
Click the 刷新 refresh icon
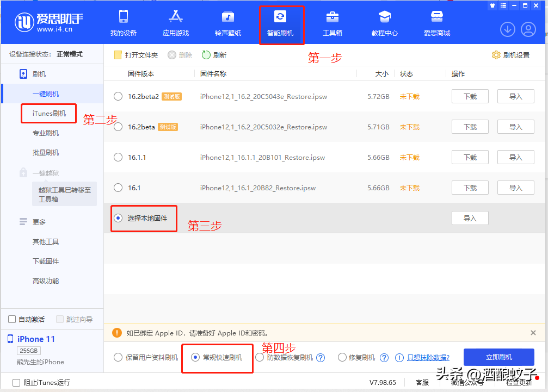click(206, 55)
